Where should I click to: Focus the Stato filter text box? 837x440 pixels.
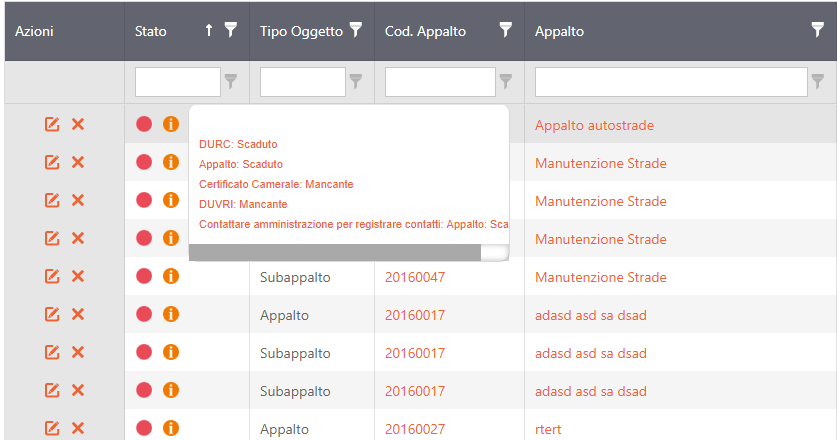(178, 82)
